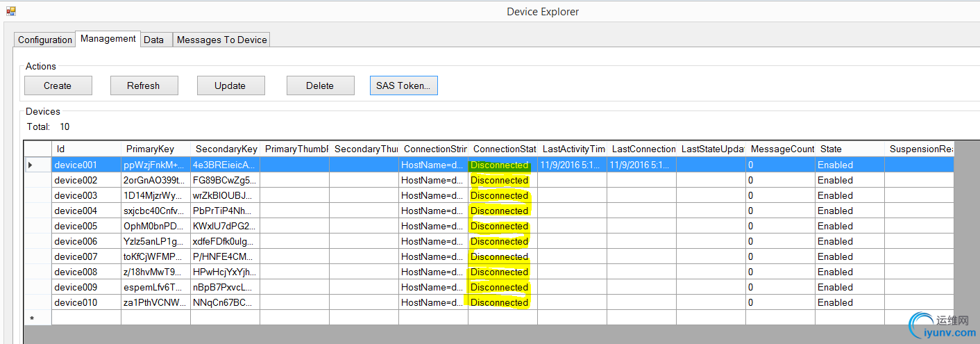This screenshot has height=344, width=980.
Task: Sort by the PrimaryKey column header
Action: (x=155, y=149)
